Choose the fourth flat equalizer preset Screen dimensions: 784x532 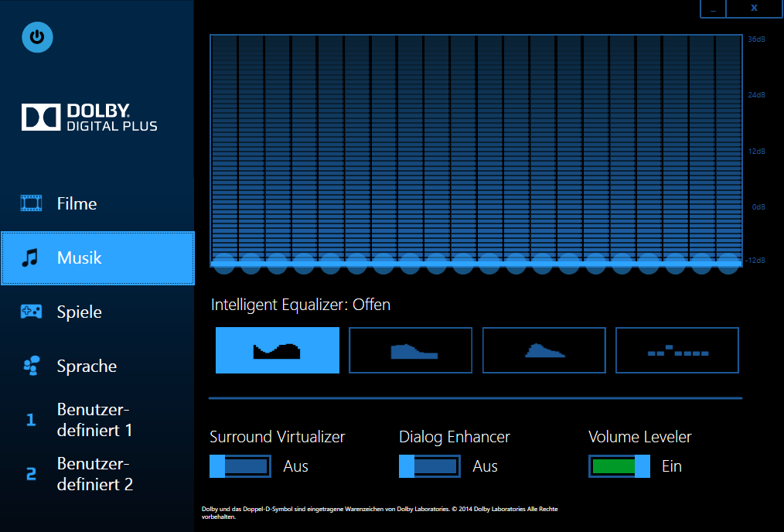tap(677, 350)
